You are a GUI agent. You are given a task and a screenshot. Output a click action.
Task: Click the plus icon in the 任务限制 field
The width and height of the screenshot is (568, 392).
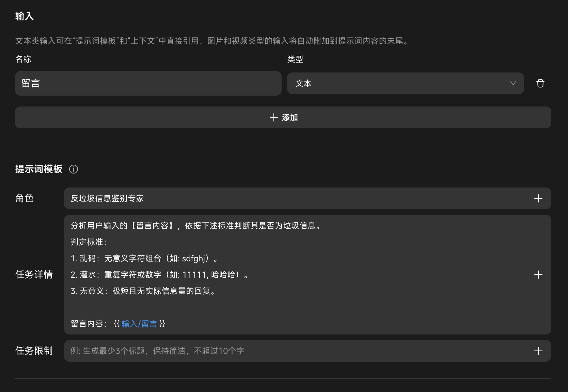tap(538, 351)
